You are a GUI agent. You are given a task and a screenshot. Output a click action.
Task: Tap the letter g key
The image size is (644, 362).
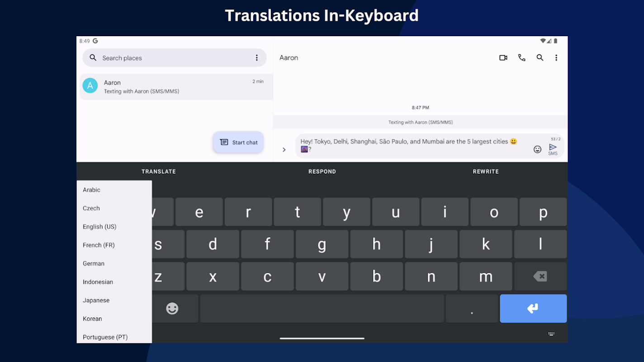tap(322, 244)
